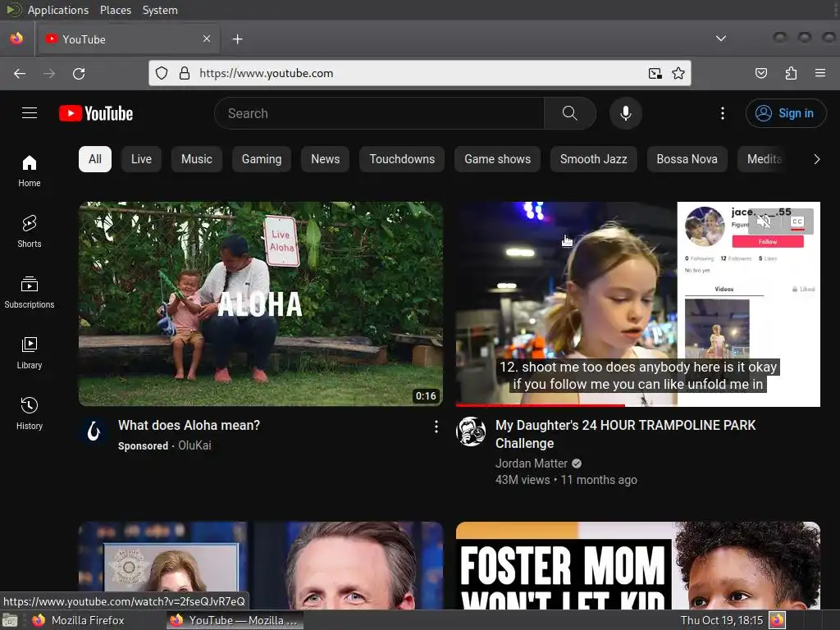840x630 pixels.
Task: Open YouTube settings three-dot menu
Action: pyautogui.click(x=722, y=113)
